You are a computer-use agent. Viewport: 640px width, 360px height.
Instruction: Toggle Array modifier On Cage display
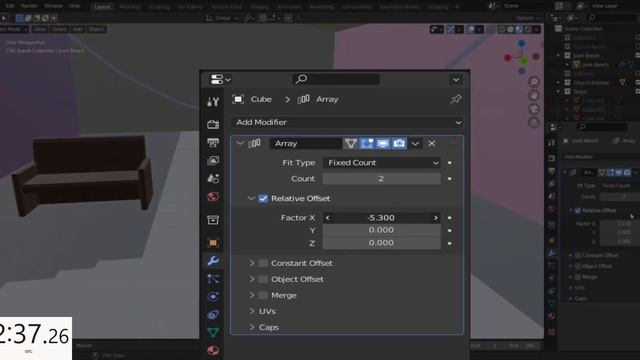click(x=350, y=143)
